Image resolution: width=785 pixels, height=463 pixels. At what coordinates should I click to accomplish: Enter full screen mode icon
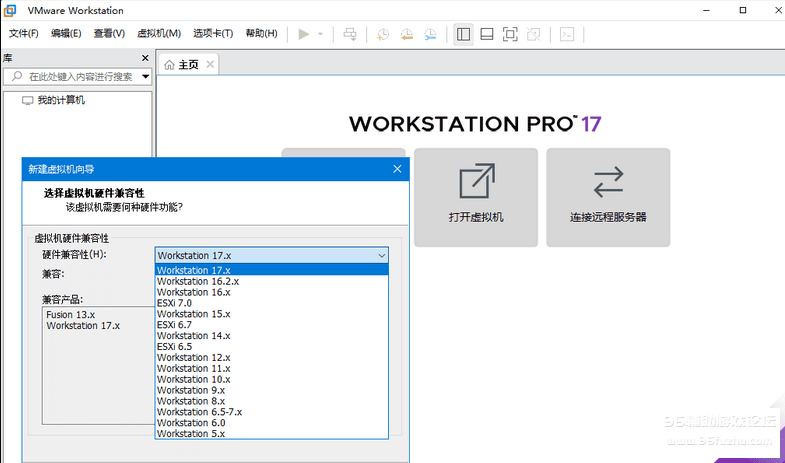pos(510,33)
